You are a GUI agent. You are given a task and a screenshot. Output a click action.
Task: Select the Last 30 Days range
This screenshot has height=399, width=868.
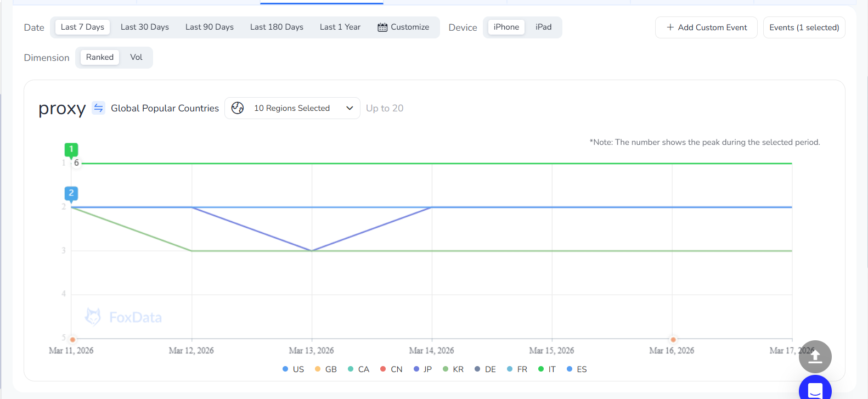pos(145,27)
